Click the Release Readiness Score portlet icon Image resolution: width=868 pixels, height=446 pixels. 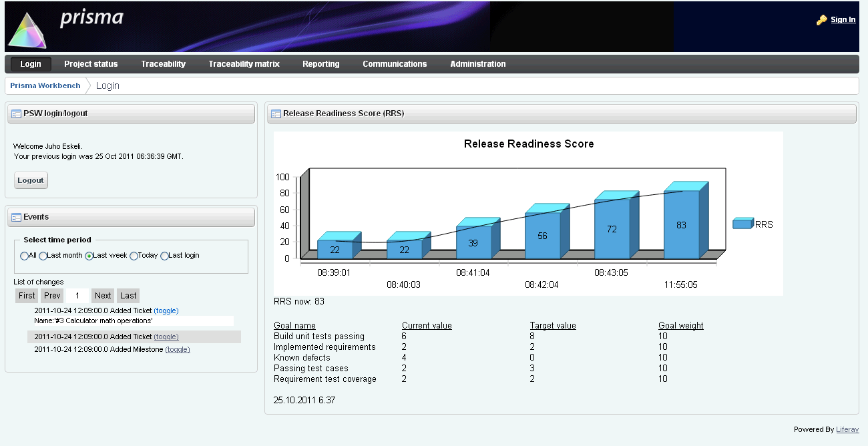pyautogui.click(x=274, y=113)
